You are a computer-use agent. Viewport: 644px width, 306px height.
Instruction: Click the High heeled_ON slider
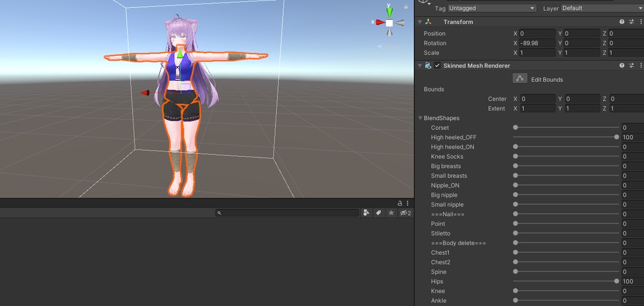point(566,147)
